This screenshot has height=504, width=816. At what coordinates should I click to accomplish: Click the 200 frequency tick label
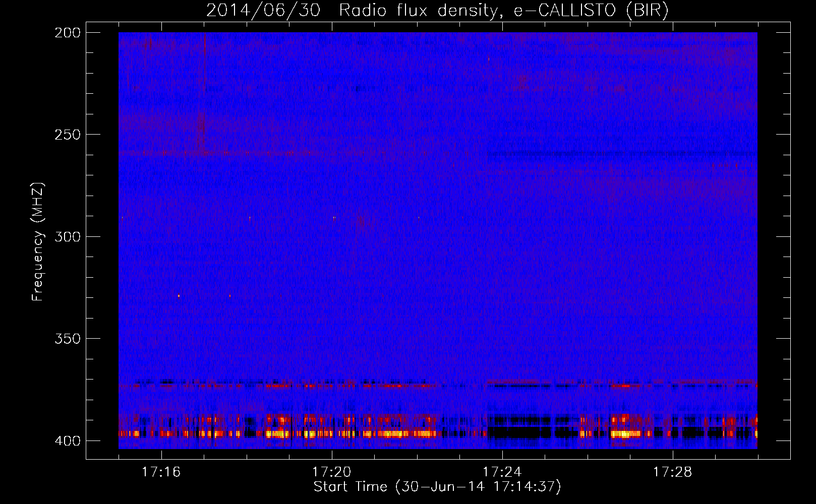point(68,33)
